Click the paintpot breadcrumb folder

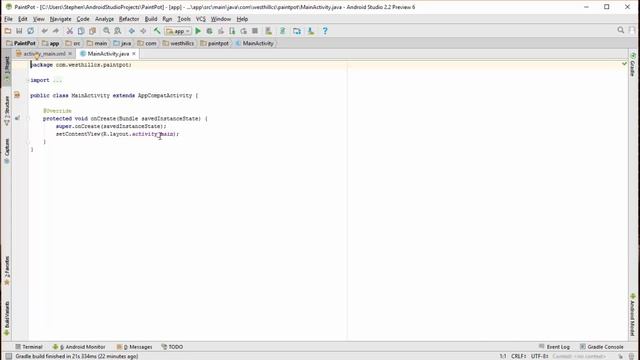[215, 43]
